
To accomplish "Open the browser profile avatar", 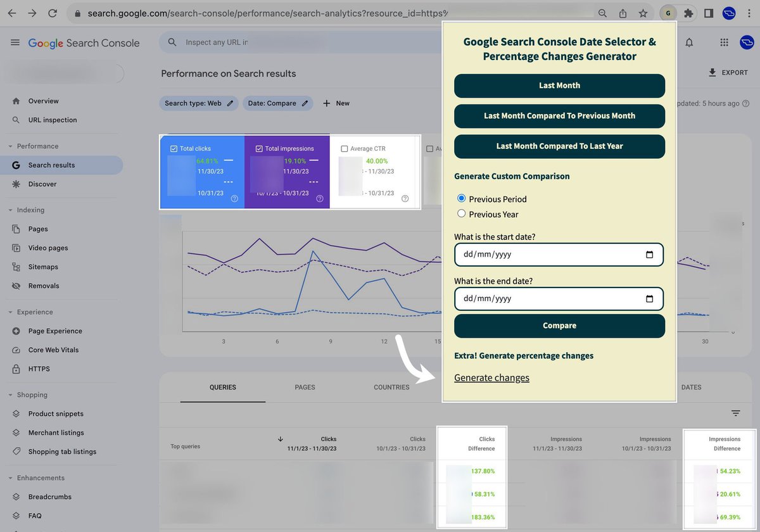I will click(x=729, y=13).
